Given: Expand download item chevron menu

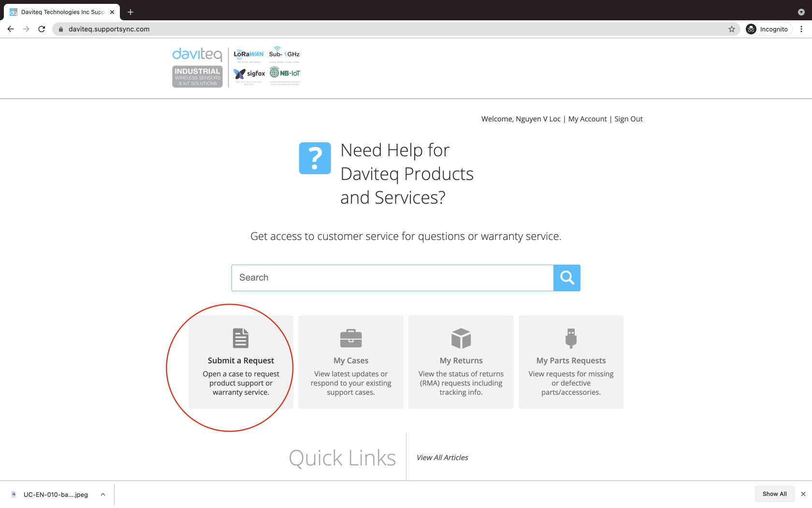Looking at the screenshot, I should click(x=103, y=494).
